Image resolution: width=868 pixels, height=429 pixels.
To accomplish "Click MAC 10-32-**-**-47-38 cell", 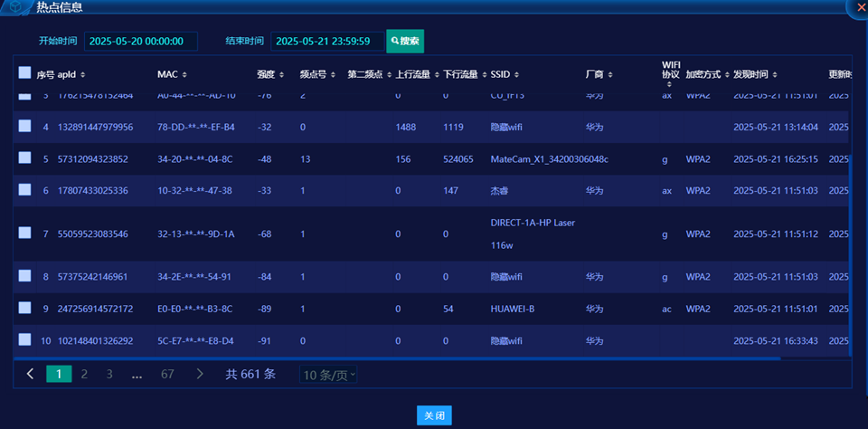I will [195, 191].
